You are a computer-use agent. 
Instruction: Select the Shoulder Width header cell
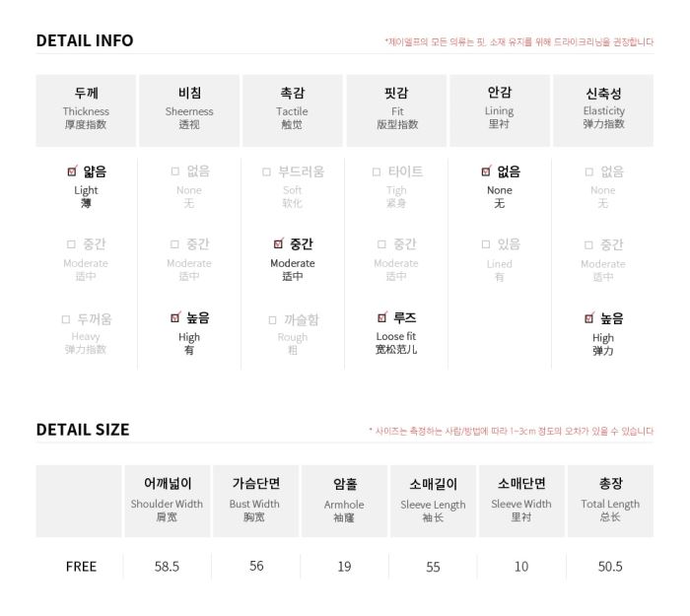[x=167, y=501]
